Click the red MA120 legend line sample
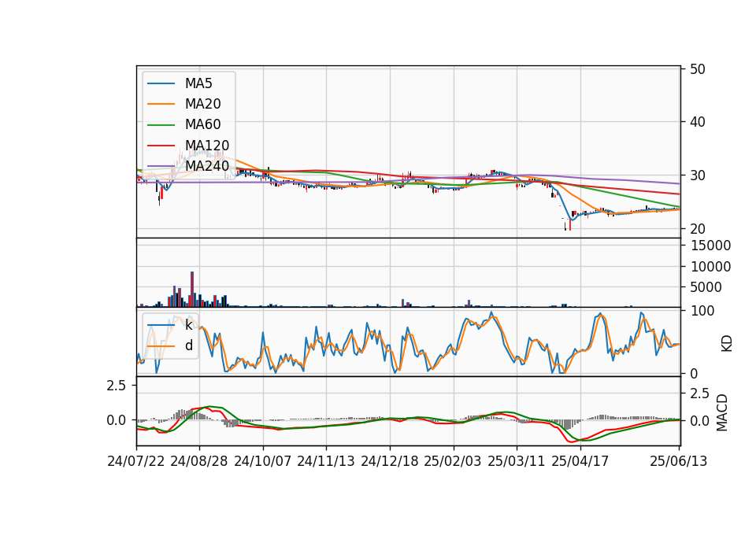 (161, 146)
